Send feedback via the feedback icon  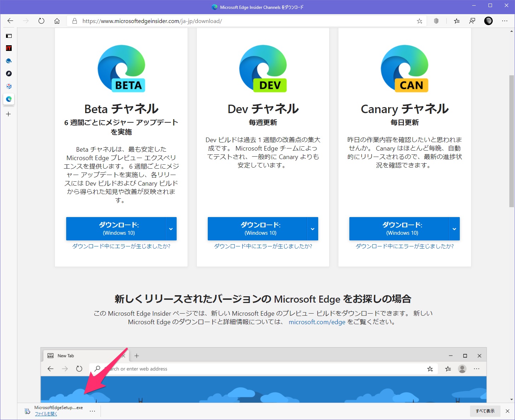(472, 21)
